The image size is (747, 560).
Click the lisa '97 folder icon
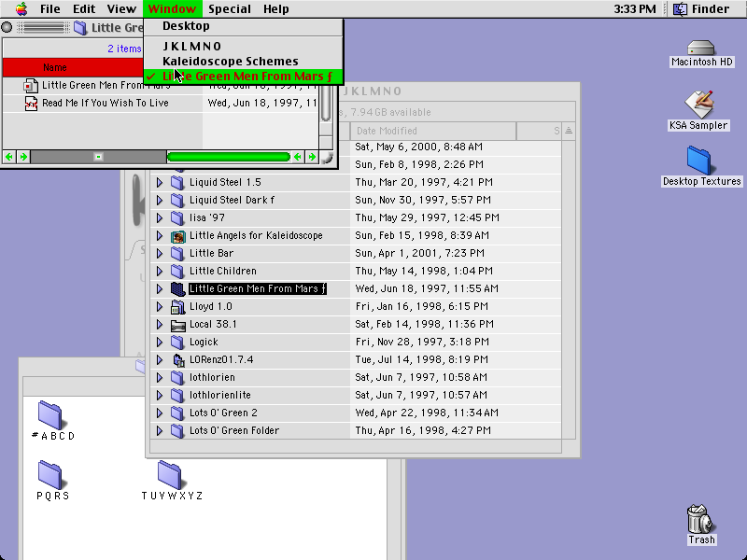pos(177,217)
